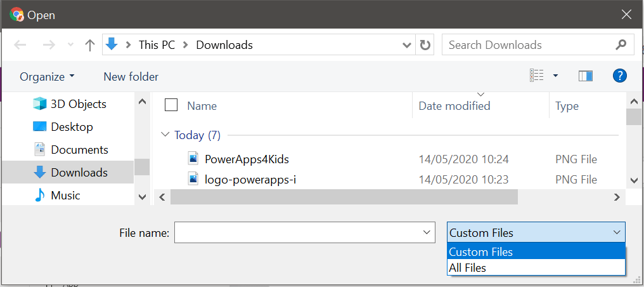
Task: Open the view options dropdown arrow
Action: pos(555,76)
